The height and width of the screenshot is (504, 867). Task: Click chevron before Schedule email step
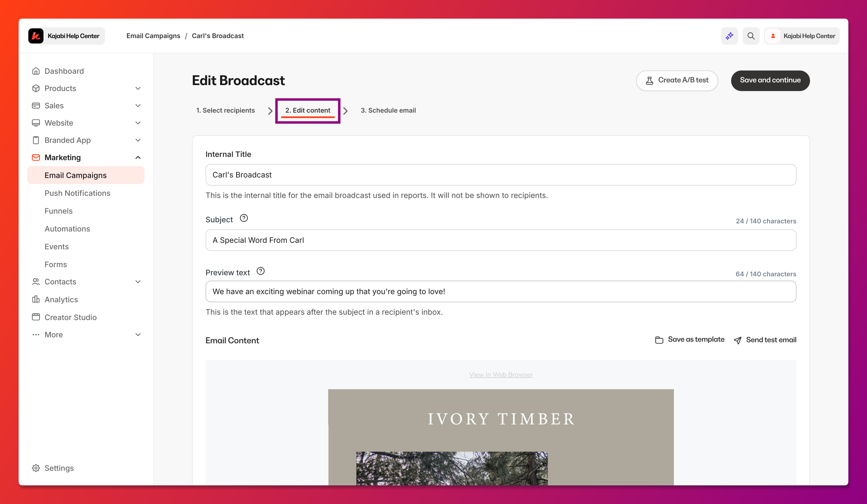(x=345, y=111)
